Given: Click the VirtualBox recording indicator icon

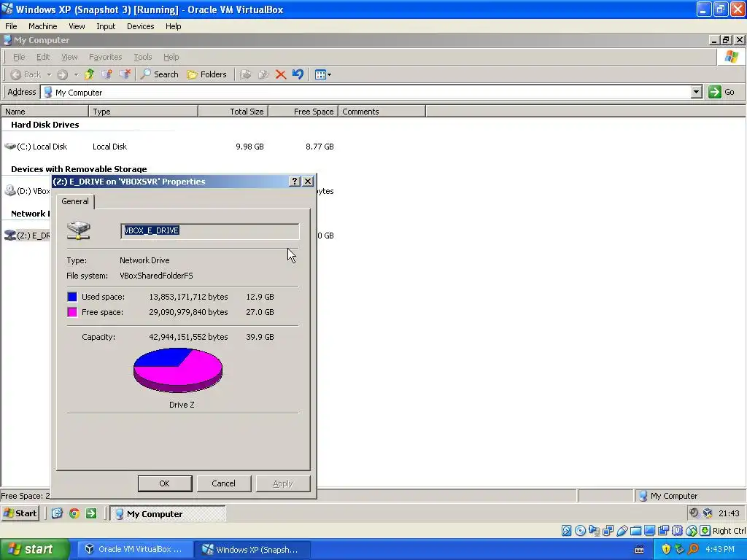Looking at the screenshot, I should [664, 531].
